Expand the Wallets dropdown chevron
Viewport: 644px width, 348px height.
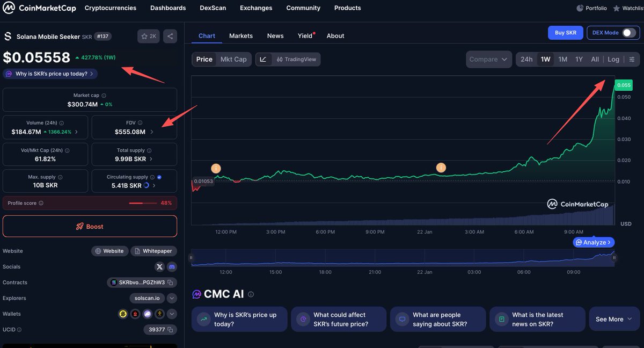click(172, 314)
